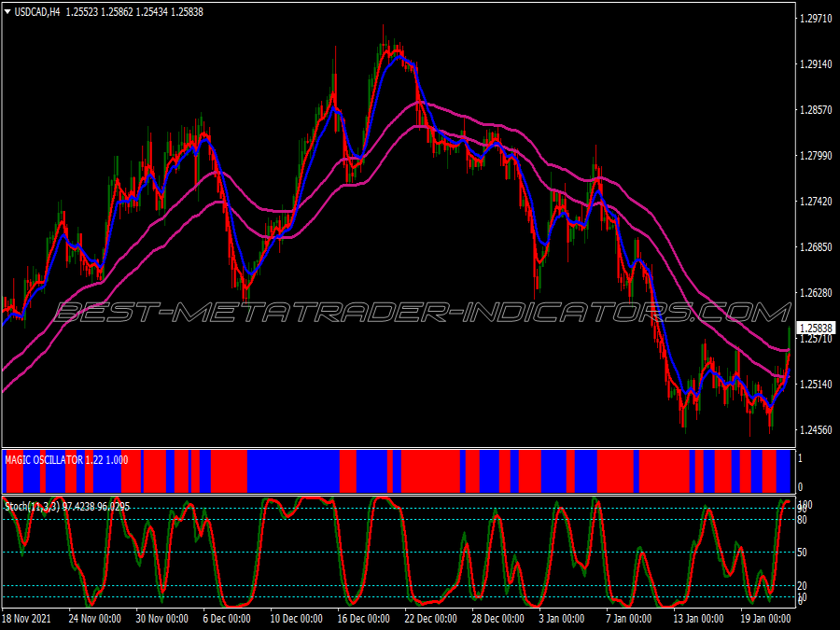Click the Magic Oscillator scale value 0

click(801, 487)
